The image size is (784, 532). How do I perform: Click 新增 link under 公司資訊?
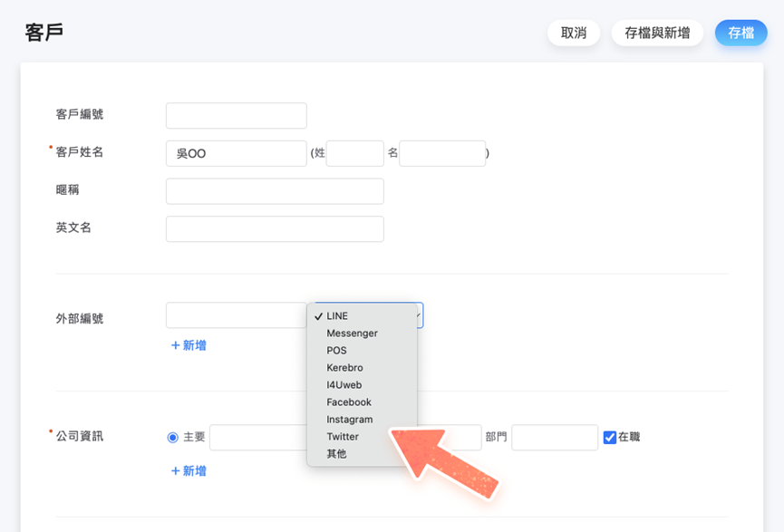click(189, 471)
